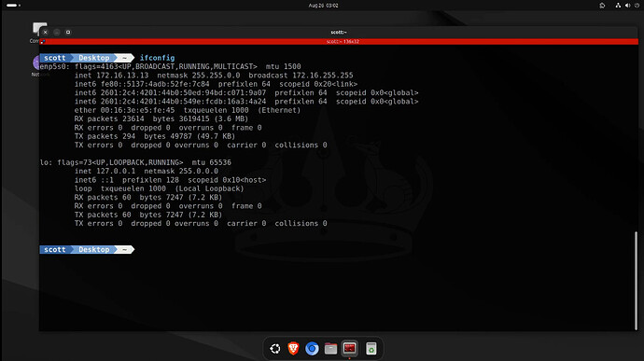Click the 'mtu 65536' value

click(212, 162)
